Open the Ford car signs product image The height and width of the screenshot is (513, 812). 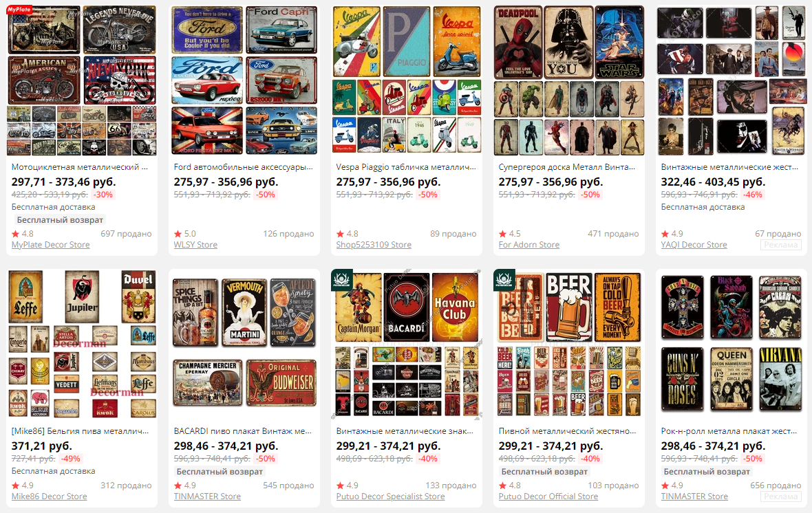pyautogui.click(x=244, y=80)
